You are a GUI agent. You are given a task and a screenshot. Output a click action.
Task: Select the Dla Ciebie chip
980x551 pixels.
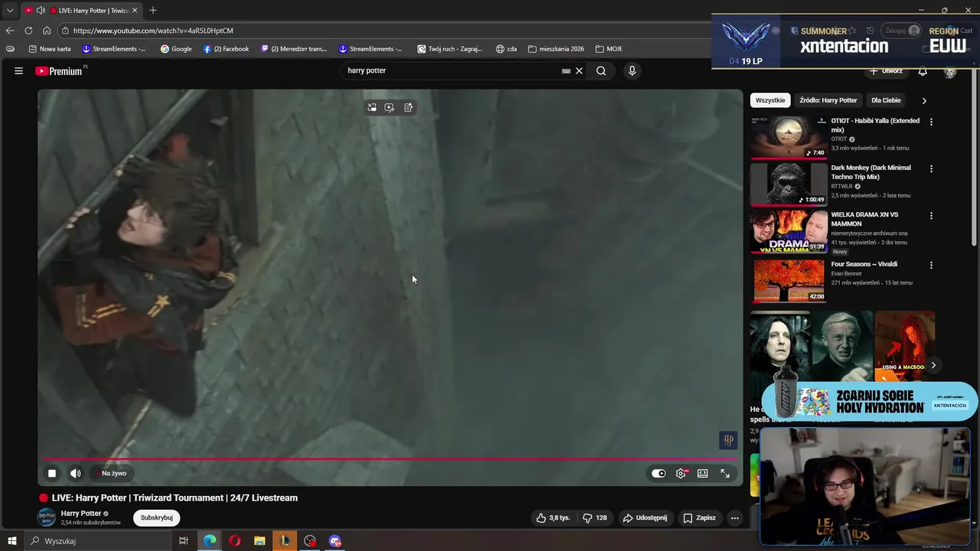point(886,100)
